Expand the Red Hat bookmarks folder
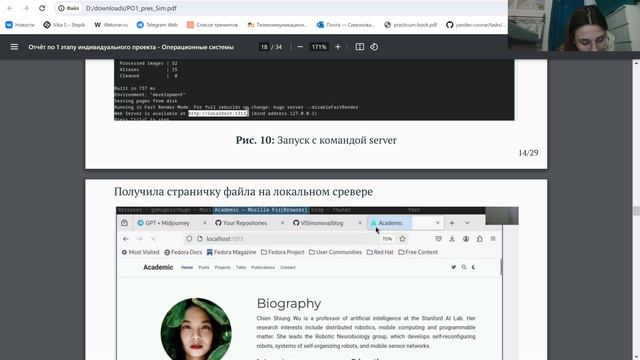 click(x=380, y=252)
